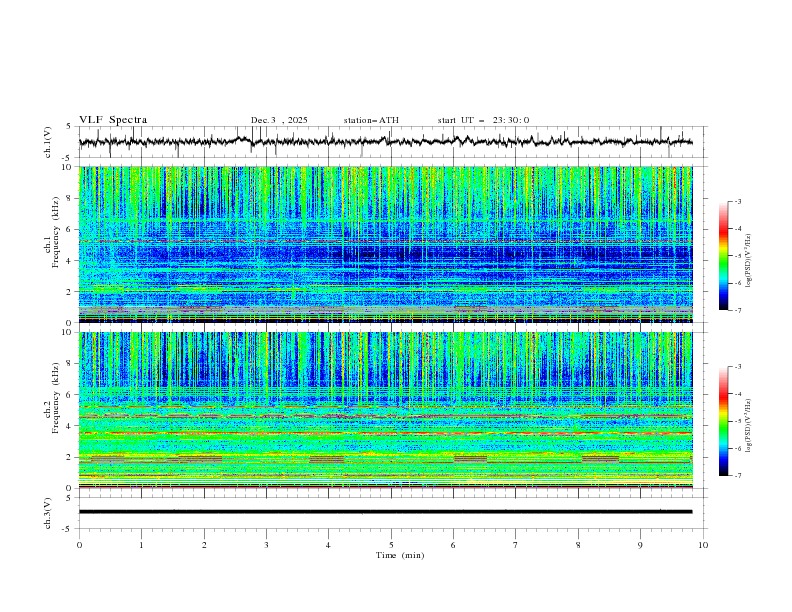Click the 'station=ATH' label
This screenshot has width=792, height=612.
click(371, 120)
